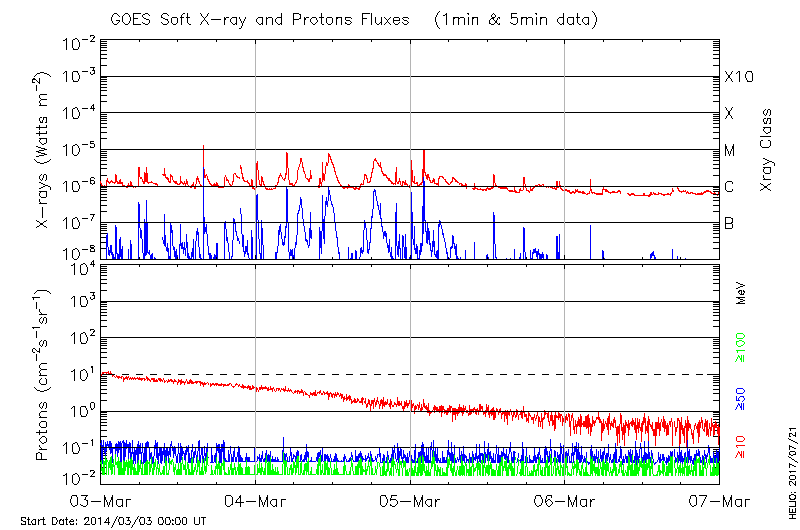Screen dimensions: 800x530
Task: Click the 05-Mar date label
Action: [x=410, y=500]
